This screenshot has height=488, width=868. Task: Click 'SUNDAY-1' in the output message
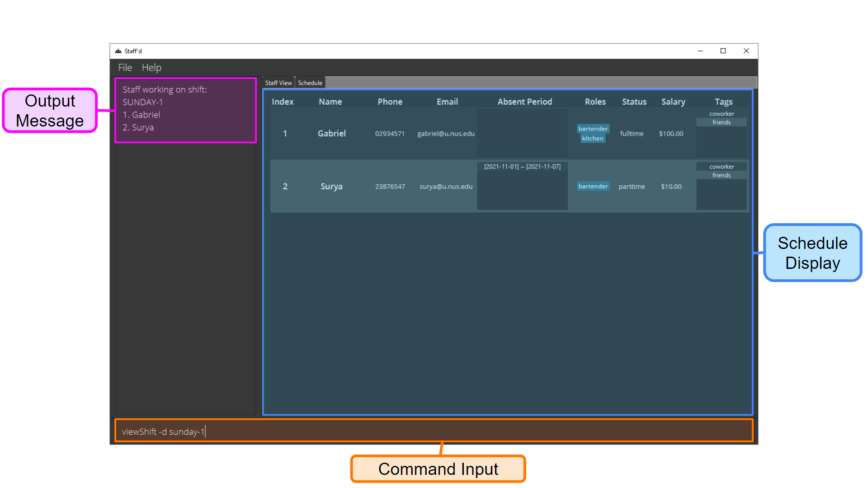[x=142, y=102]
